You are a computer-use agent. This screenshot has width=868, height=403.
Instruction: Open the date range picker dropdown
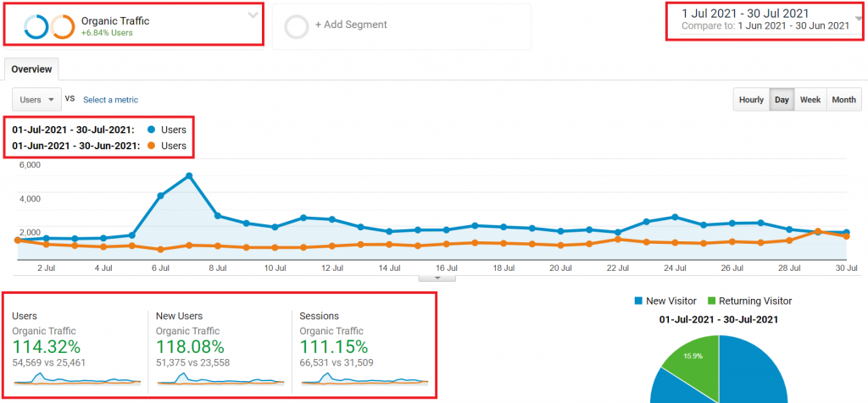[859, 19]
